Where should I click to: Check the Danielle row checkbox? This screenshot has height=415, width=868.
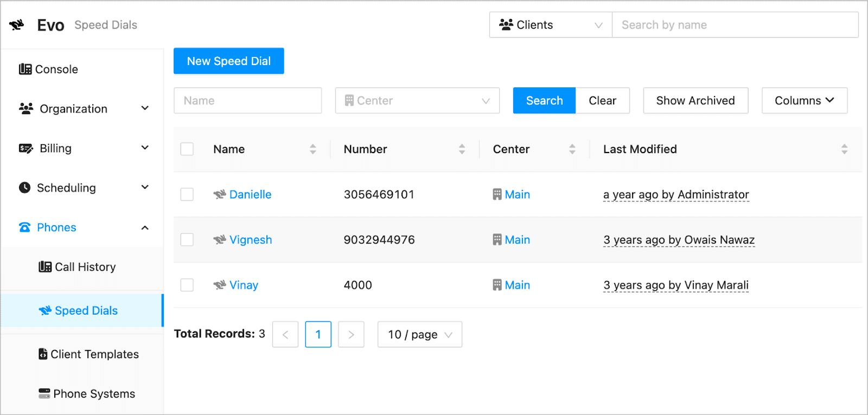pyautogui.click(x=187, y=194)
